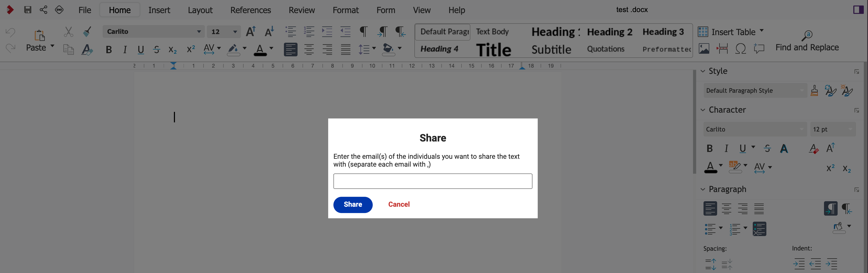Toggle Bold in the Character sidebar panel
Viewport: 868px width, 273px height.
[709, 148]
